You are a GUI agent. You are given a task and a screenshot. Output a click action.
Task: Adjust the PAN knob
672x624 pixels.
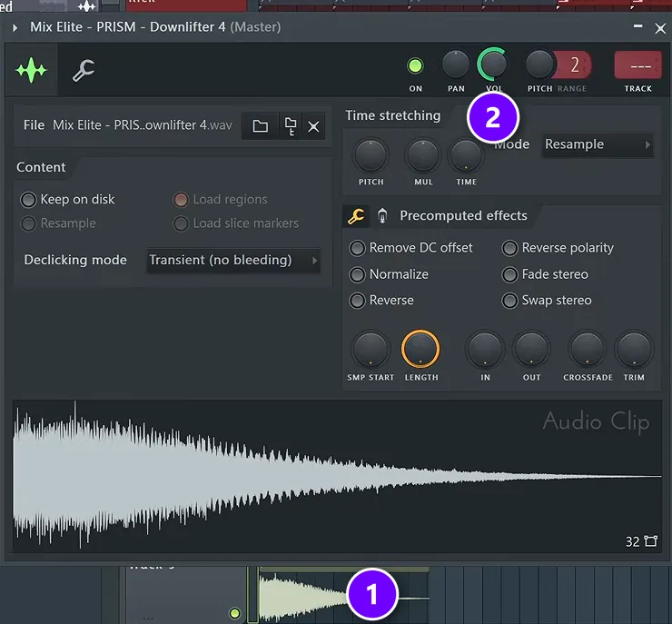tap(456, 65)
